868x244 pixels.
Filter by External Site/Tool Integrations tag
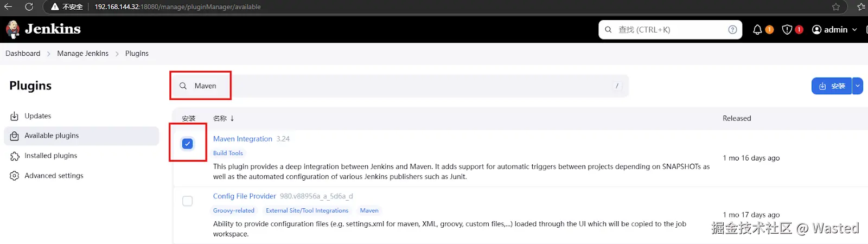pos(307,211)
